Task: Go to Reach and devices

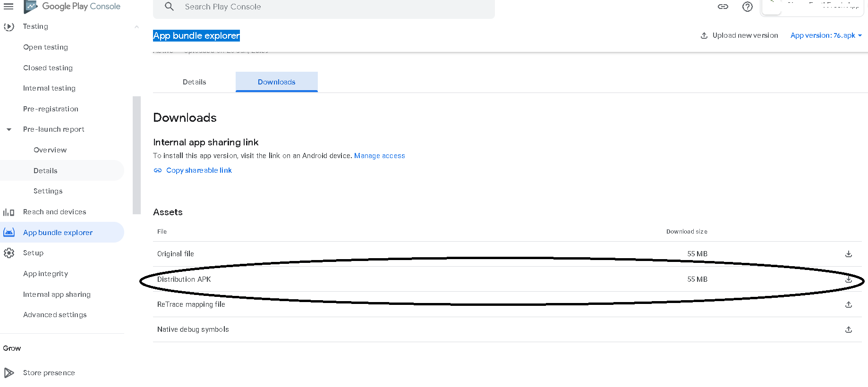Action: 54,212
